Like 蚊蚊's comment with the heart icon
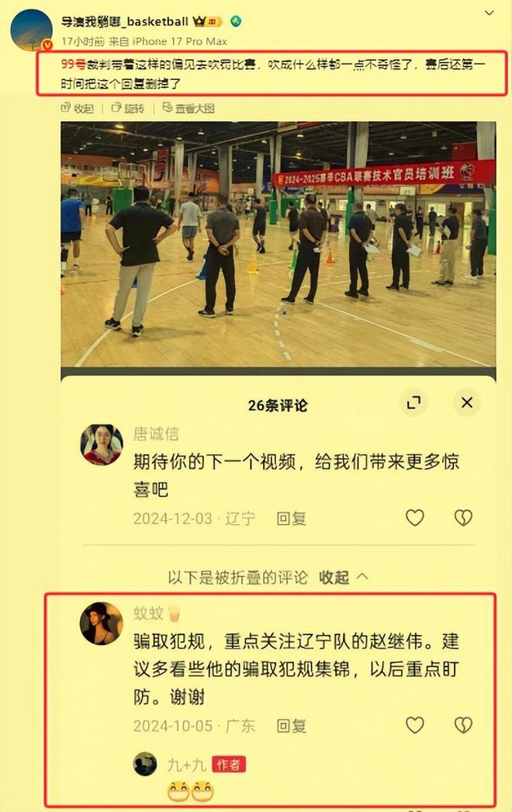The image size is (512, 812). click(x=415, y=725)
